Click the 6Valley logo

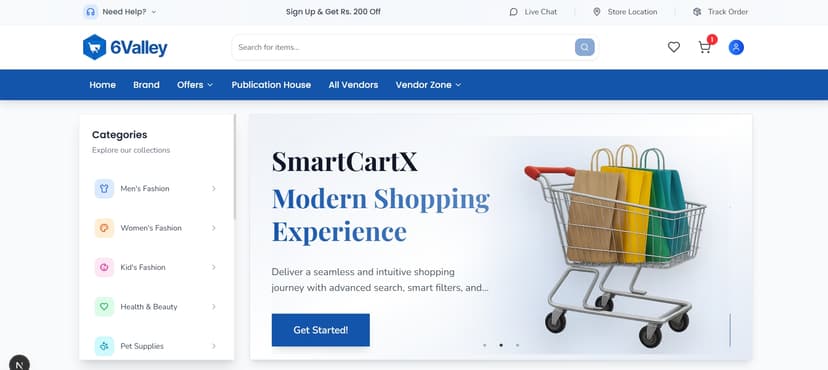(125, 47)
